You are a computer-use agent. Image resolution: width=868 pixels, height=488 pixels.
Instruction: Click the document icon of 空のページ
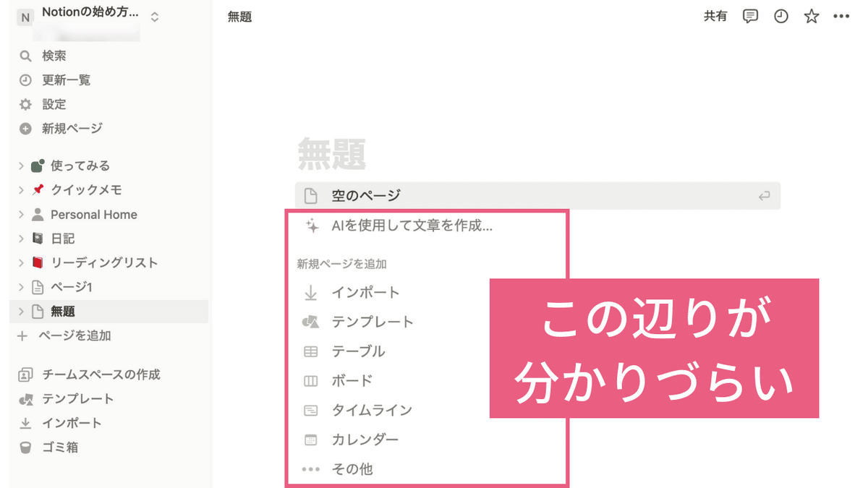point(311,195)
